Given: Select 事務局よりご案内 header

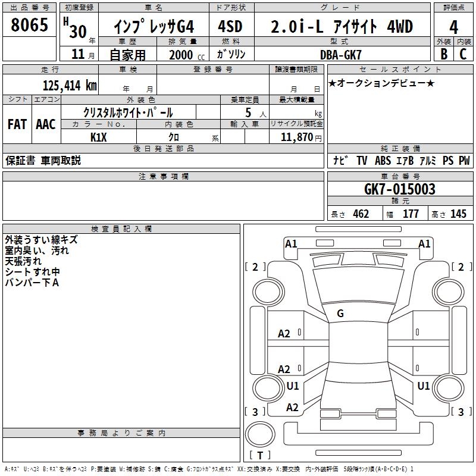Looking at the screenshot, I should pyautogui.click(x=121, y=433).
